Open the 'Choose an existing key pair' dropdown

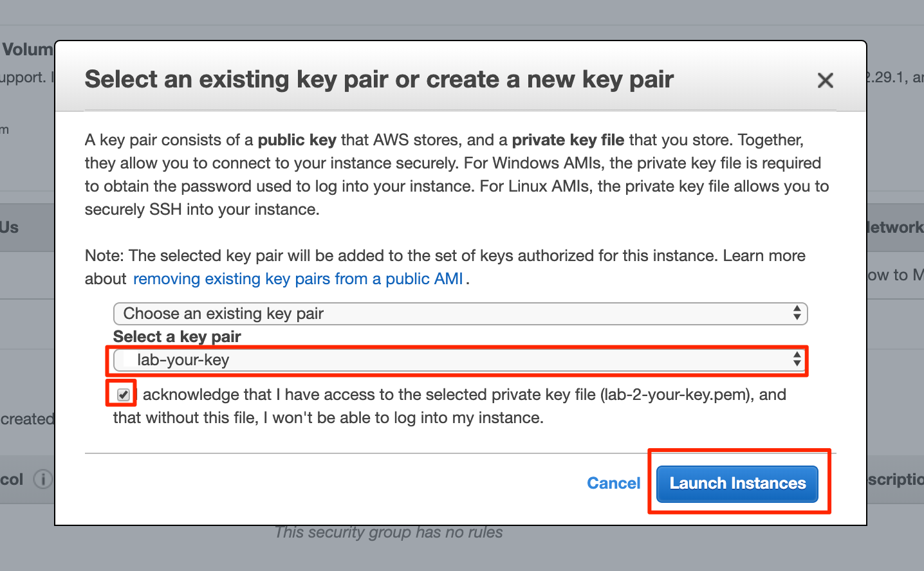(x=460, y=313)
